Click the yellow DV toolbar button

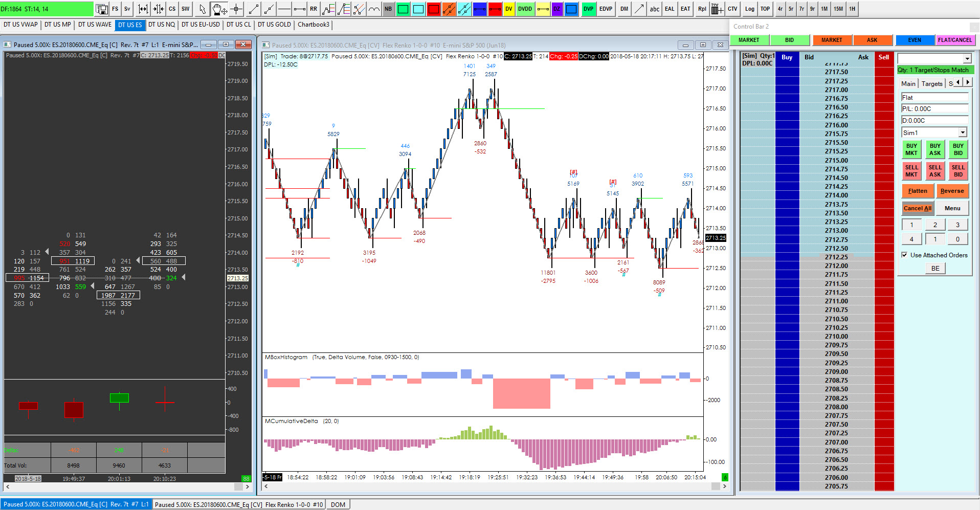point(509,9)
